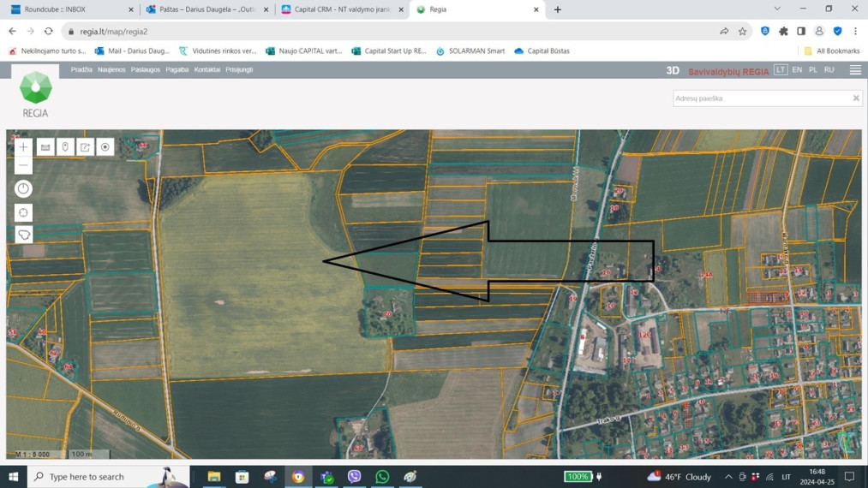Switch to the Capital CRM browser tab
Viewport: 868px width, 488px height.
(x=342, y=9)
